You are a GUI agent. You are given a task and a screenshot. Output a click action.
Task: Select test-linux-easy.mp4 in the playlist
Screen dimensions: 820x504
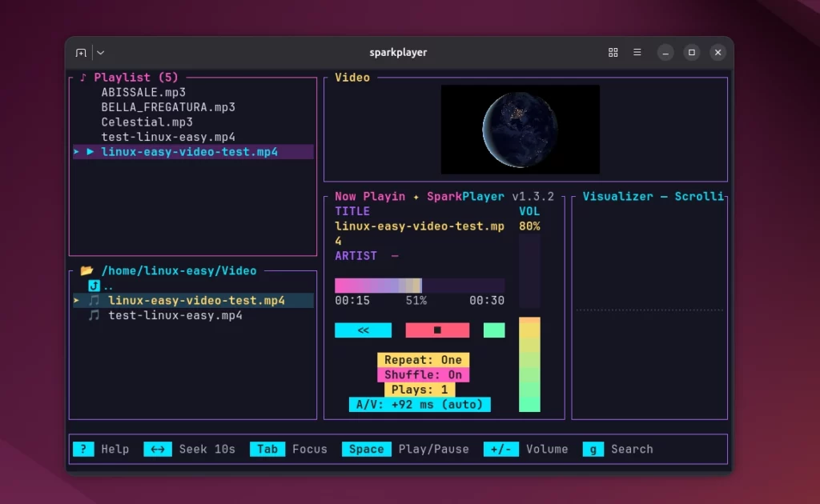click(168, 137)
